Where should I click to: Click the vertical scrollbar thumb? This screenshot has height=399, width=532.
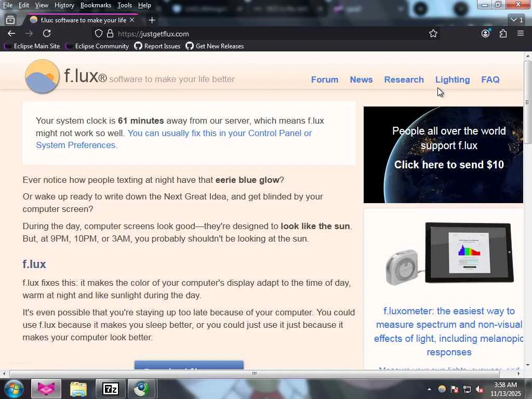pyautogui.click(x=527, y=102)
